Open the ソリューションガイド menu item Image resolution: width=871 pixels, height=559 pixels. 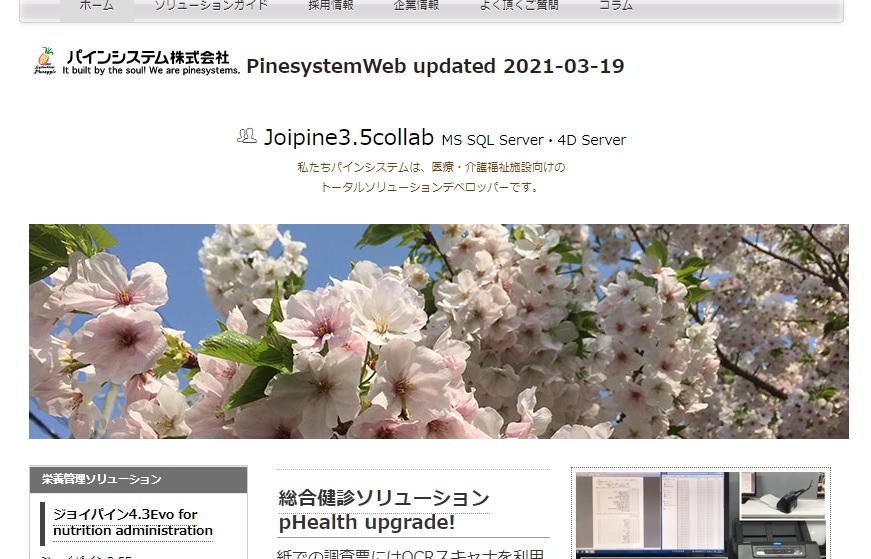[211, 6]
